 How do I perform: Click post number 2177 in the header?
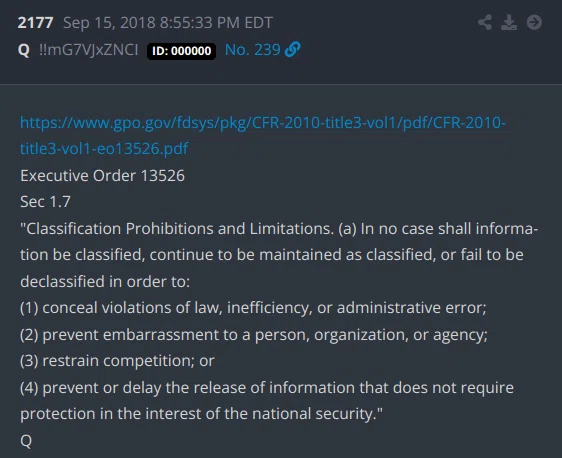(35, 23)
